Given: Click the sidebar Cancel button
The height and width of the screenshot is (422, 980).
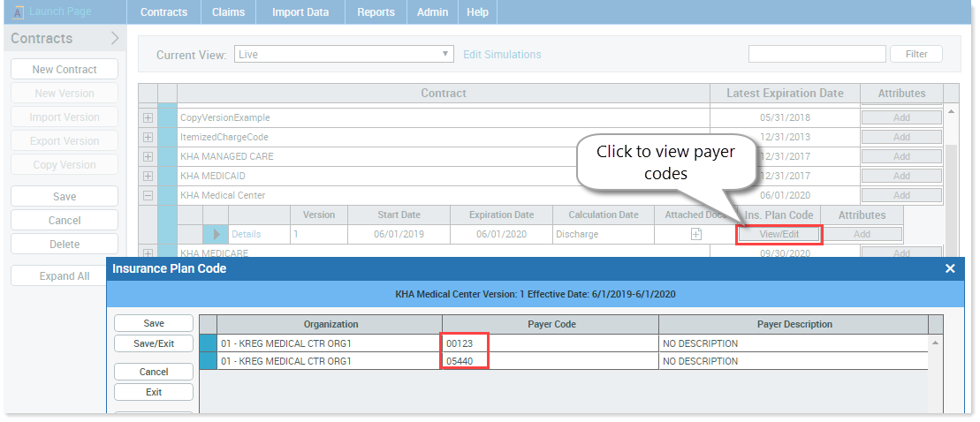Looking at the screenshot, I should click(x=65, y=220).
